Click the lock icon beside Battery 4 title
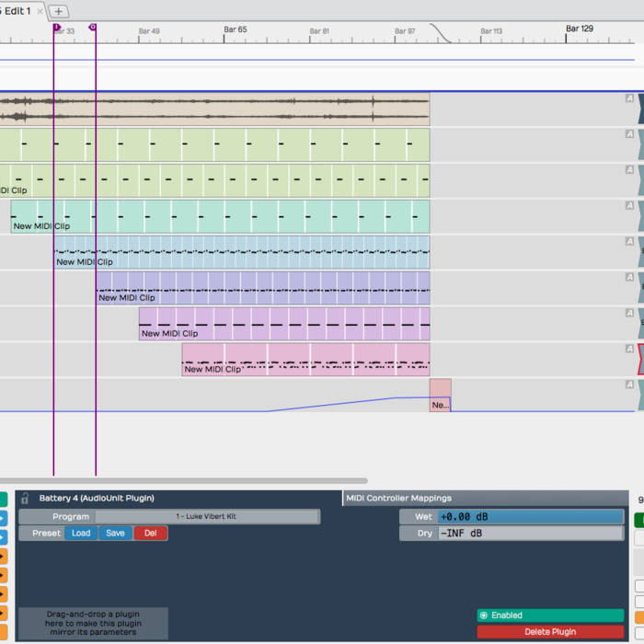This screenshot has width=644, height=644. (x=26, y=498)
